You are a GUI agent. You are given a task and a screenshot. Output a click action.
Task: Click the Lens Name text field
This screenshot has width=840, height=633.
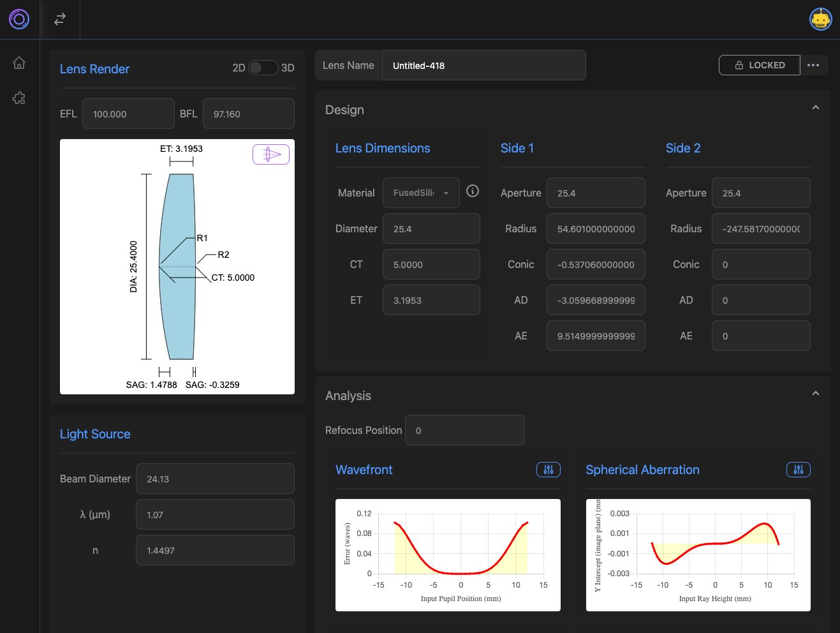click(483, 66)
